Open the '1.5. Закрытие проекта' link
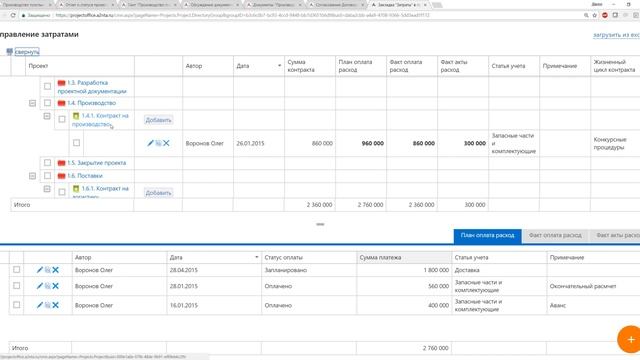 pos(97,163)
